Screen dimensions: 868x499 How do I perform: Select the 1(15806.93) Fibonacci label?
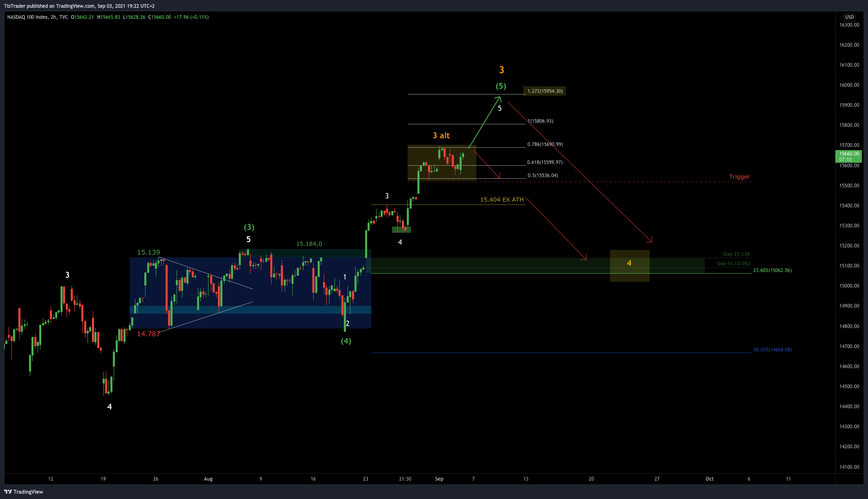pyautogui.click(x=540, y=121)
